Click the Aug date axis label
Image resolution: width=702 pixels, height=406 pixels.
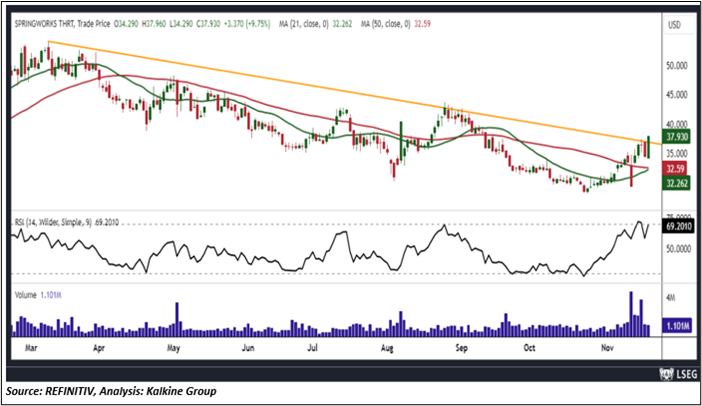coord(387,348)
